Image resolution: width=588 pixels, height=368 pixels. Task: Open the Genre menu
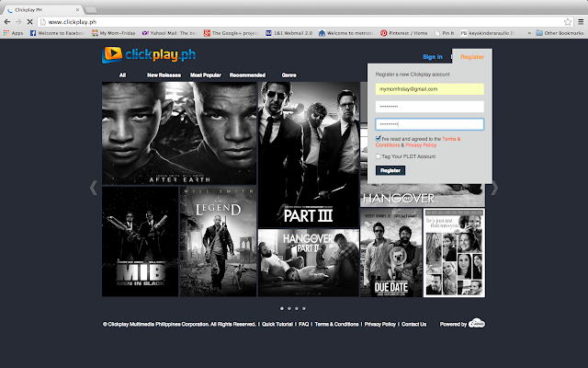click(x=288, y=75)
